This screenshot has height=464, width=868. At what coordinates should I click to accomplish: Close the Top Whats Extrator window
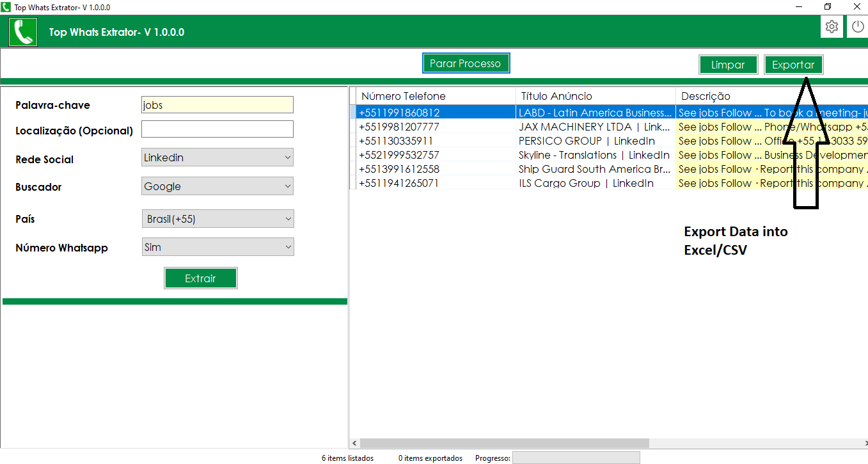coord(856,6)
